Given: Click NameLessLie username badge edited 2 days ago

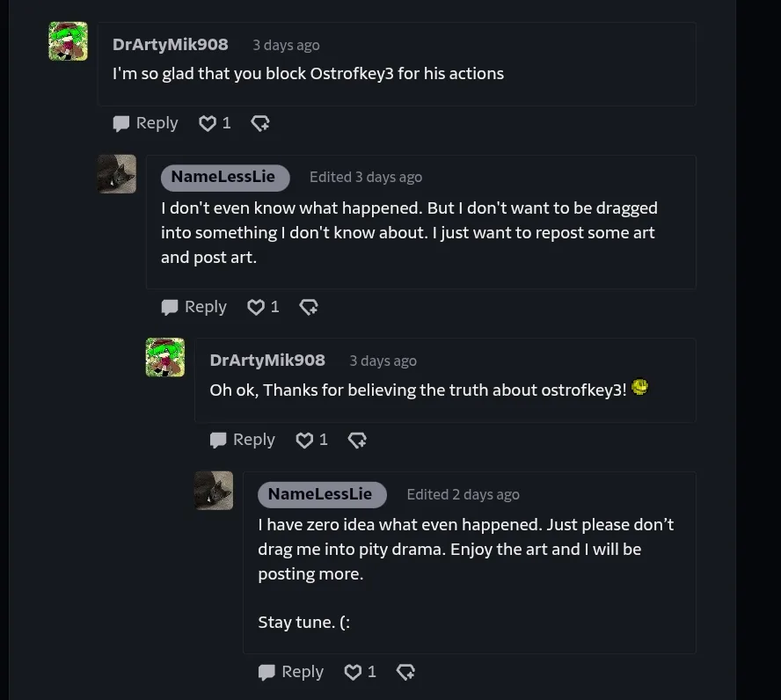Looking at the screenshot, I should click(320, 494).
